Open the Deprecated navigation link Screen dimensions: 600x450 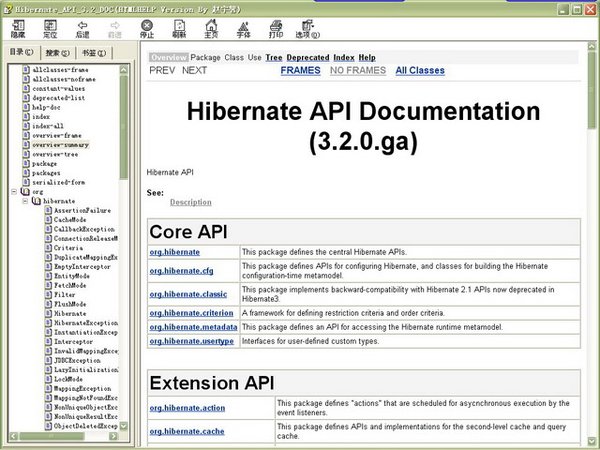point(307,58)
